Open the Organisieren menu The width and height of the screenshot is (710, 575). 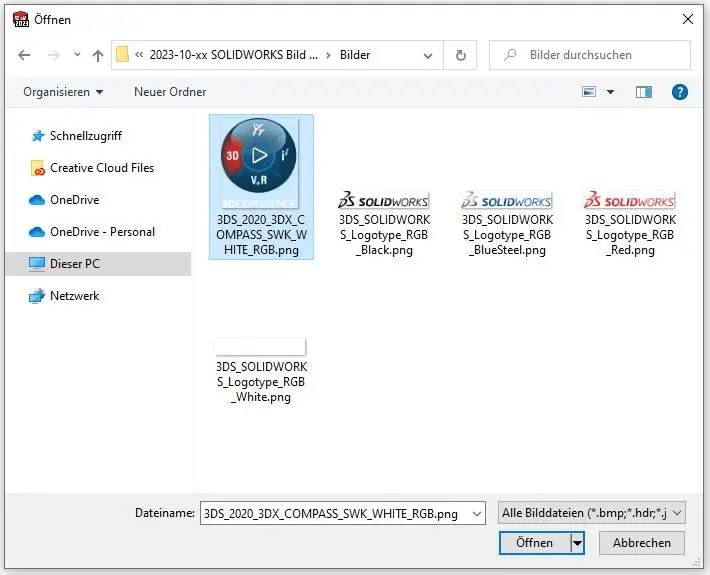pyautogui.click(x=63, y=92)
